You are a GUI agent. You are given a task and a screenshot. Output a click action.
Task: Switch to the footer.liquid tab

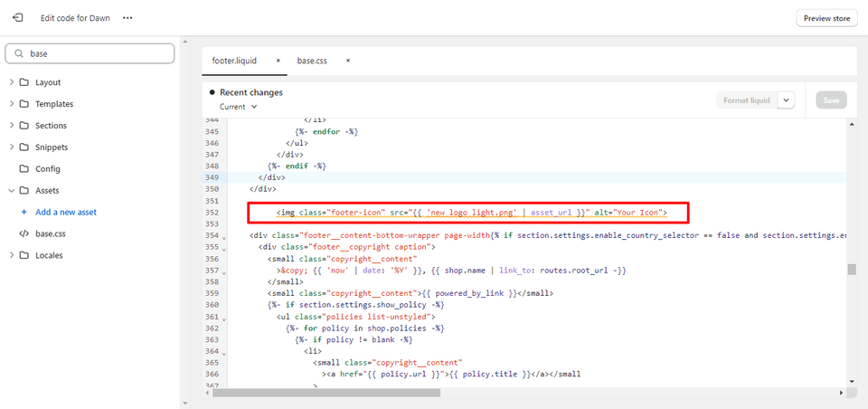pos(234,61)
